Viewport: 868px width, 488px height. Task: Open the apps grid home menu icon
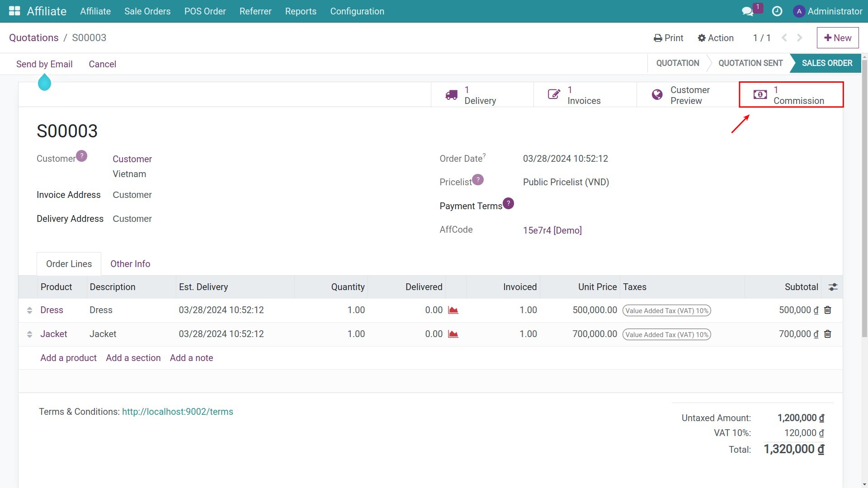click(14, 11)
